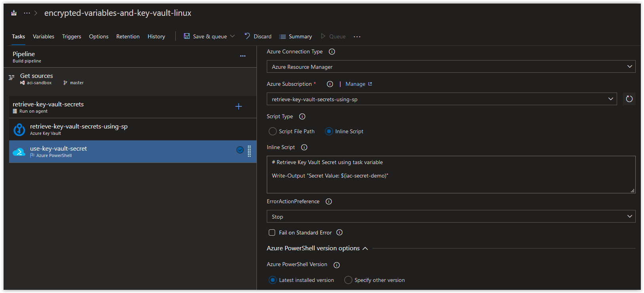Screen dimensions: 644x293
Task: Open the toolbar more actions ellipsis
Action: [357, 37]
